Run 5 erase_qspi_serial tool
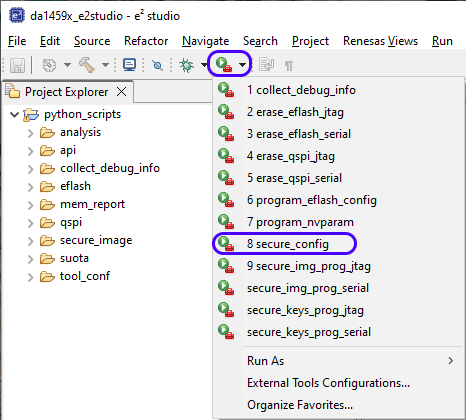 coord(338,178)
